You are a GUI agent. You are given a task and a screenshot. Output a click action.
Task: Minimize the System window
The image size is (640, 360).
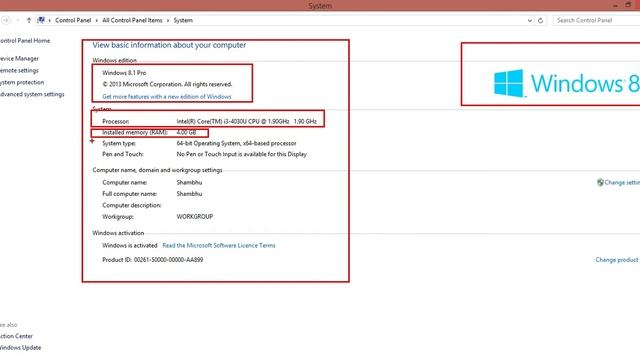[615, 5]
